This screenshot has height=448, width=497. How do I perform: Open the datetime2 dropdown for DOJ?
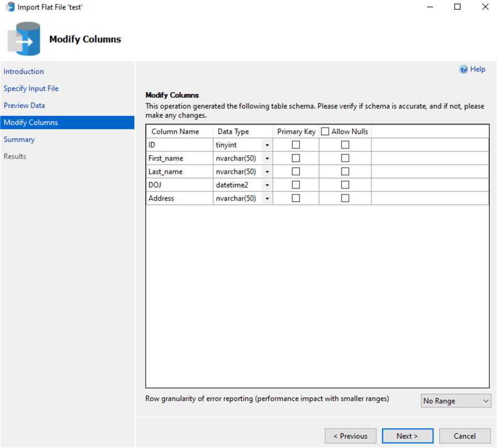tap(267, 184)
